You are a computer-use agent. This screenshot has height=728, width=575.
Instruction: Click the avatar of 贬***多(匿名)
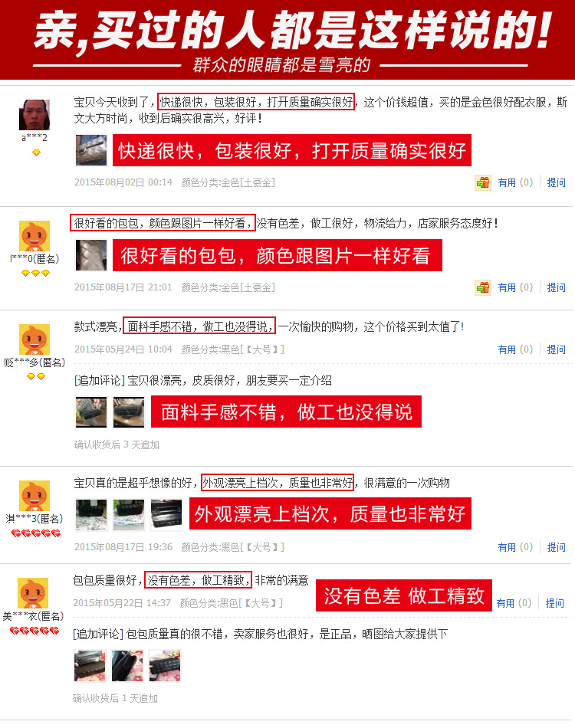[34, 339]
